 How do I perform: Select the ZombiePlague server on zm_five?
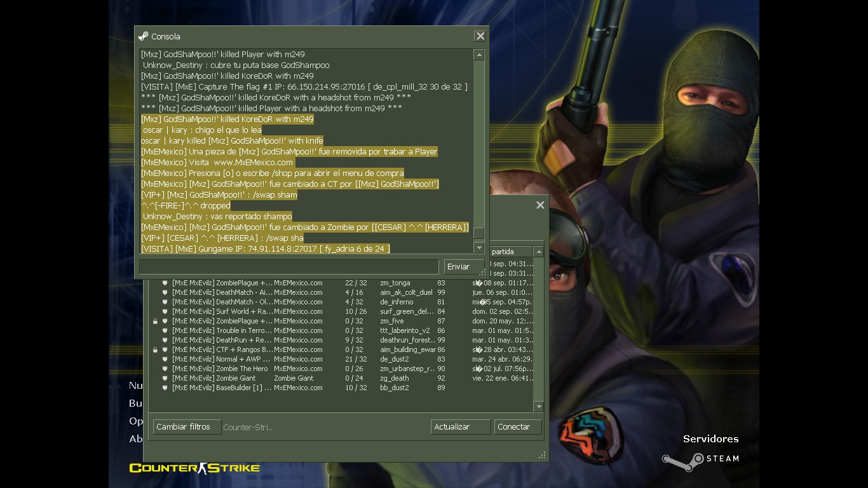(x=342, y=321)
